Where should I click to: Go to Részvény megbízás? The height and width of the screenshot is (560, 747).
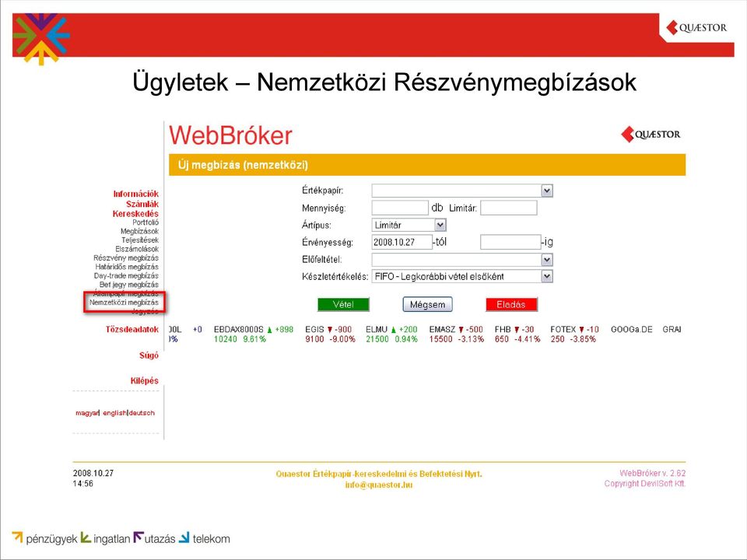126,257
